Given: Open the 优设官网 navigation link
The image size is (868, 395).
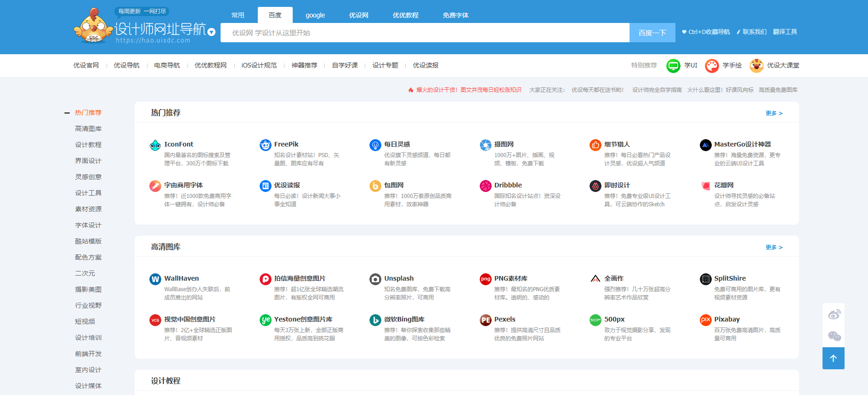Looking at the screenshot, I should point(86,66).
